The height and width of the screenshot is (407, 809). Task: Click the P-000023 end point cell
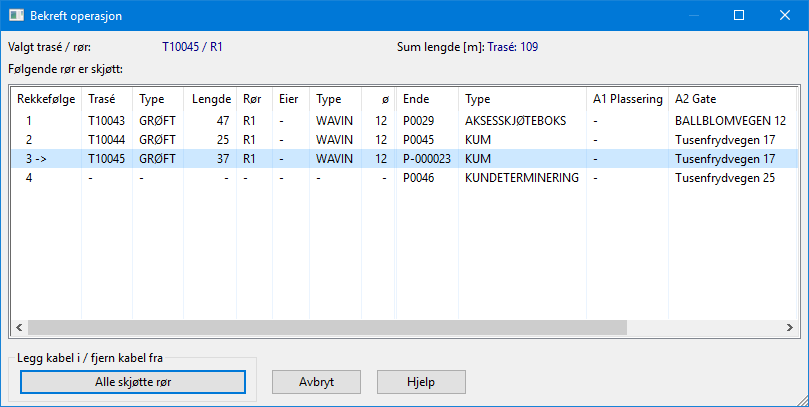click(x=427, y=159)
